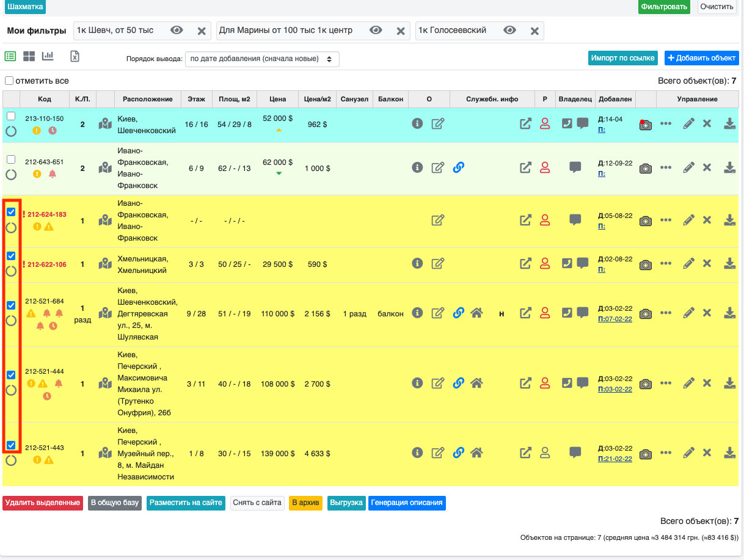Open the 'Порядок вывода' sort dropdown
Image resolution: width=744 pixels, height=560 pixels.
click(261, 59)
